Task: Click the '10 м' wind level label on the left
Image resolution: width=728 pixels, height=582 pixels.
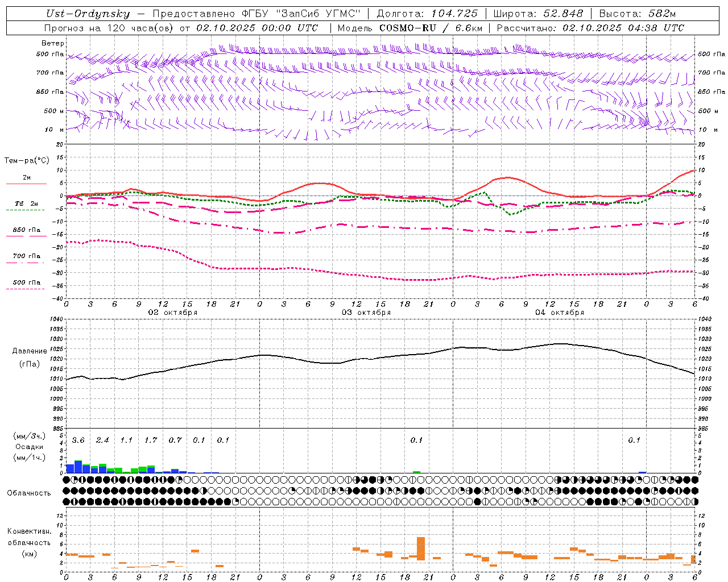Action: coord(54,130)
